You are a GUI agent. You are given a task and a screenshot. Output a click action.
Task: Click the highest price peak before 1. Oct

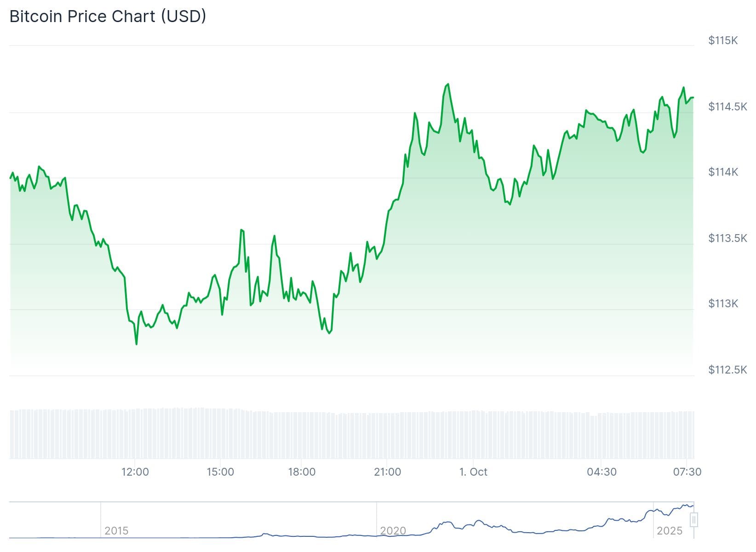[x=448, y=84]
